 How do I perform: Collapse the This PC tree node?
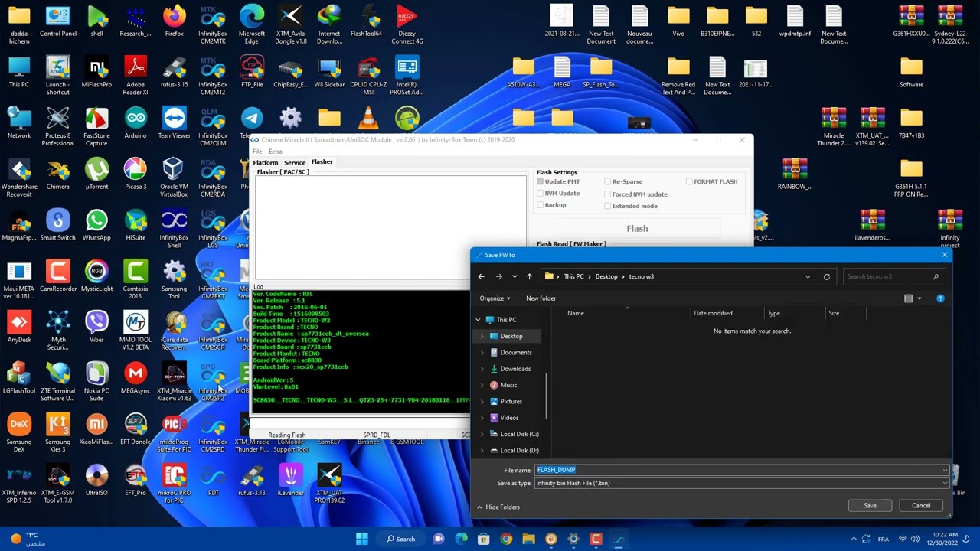pos(479,320)
